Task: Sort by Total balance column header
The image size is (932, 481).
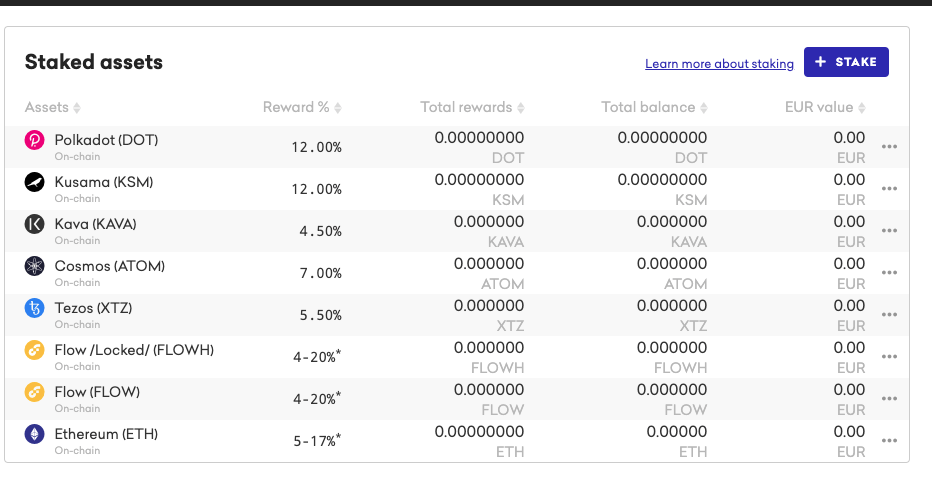Action: pos(654,107)
